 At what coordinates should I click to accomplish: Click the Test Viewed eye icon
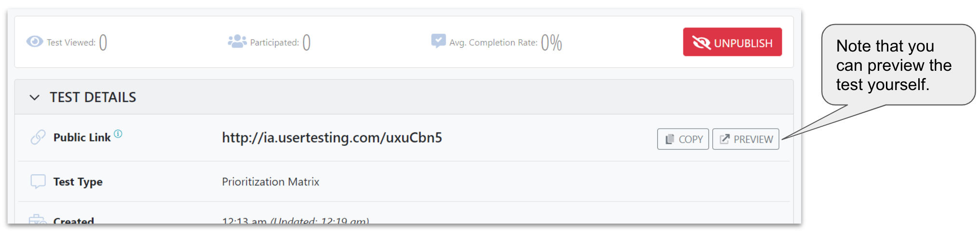[x=34, y=42]
